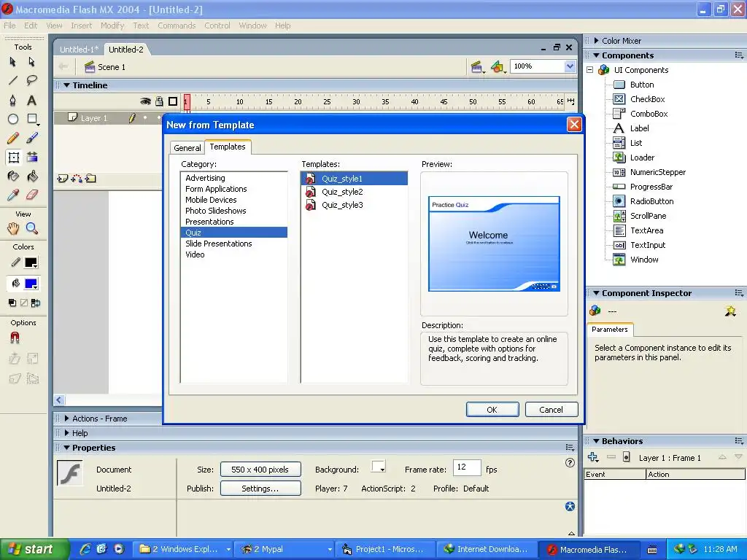The height and width of the screenshot is (560, 747).
Task: Select the Free Transform tool
Action: pyautogui.click(x=13, y=157)
